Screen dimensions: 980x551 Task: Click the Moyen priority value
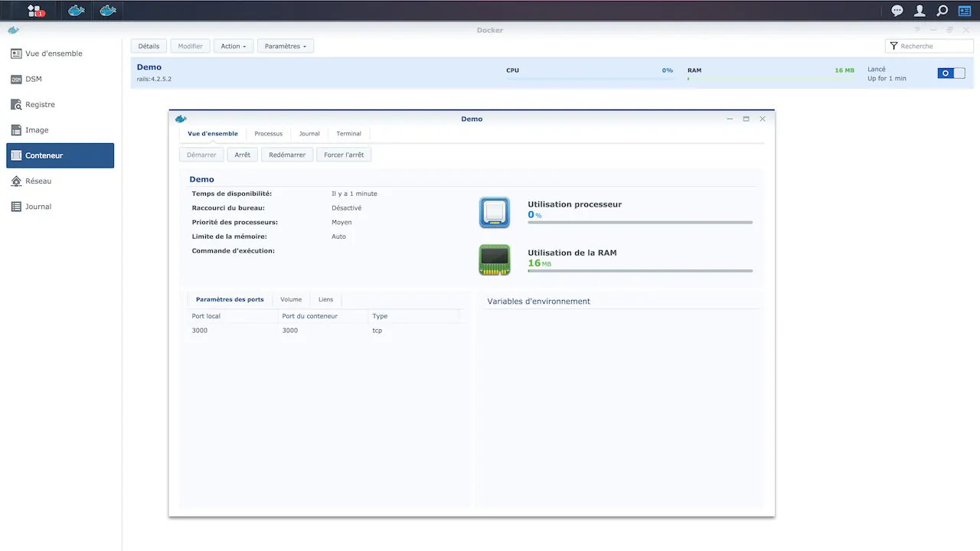coord(341,223)
